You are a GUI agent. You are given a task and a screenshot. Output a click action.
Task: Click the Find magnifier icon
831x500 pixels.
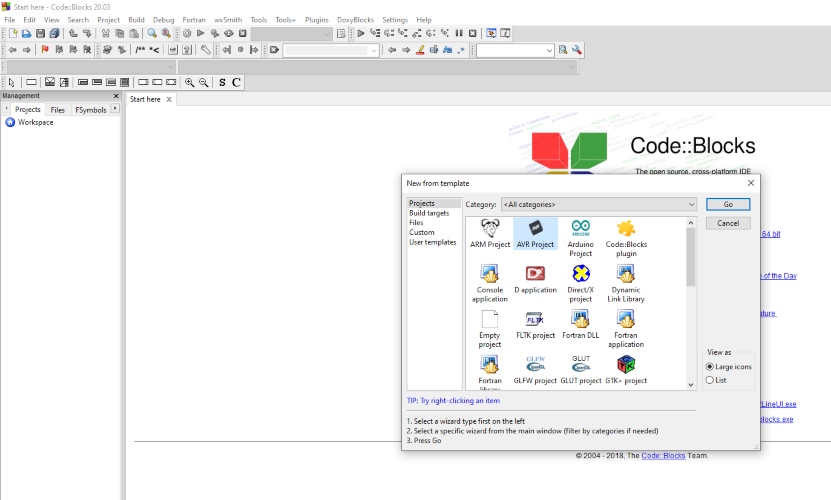(x=152, y=33)
